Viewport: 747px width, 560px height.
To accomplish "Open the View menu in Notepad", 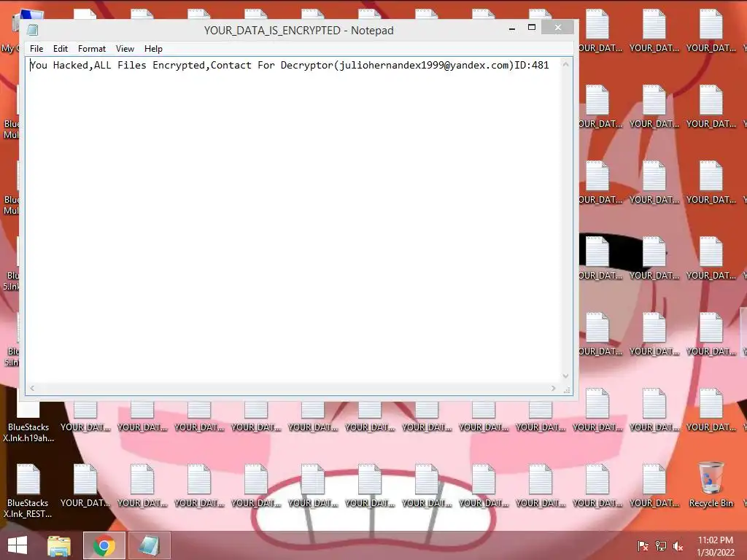I will [x=125, y=49].
